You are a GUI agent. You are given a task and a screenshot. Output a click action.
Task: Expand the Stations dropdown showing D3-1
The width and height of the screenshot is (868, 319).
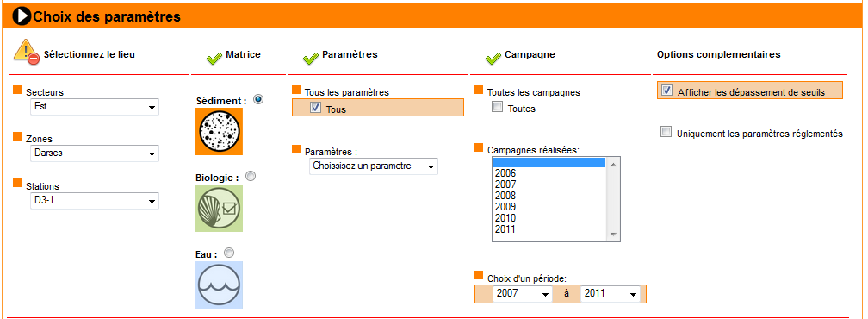pos(94,201)
